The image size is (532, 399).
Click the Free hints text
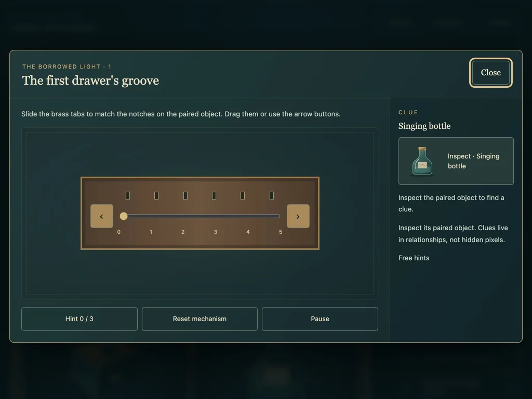(x=414, y=258)
